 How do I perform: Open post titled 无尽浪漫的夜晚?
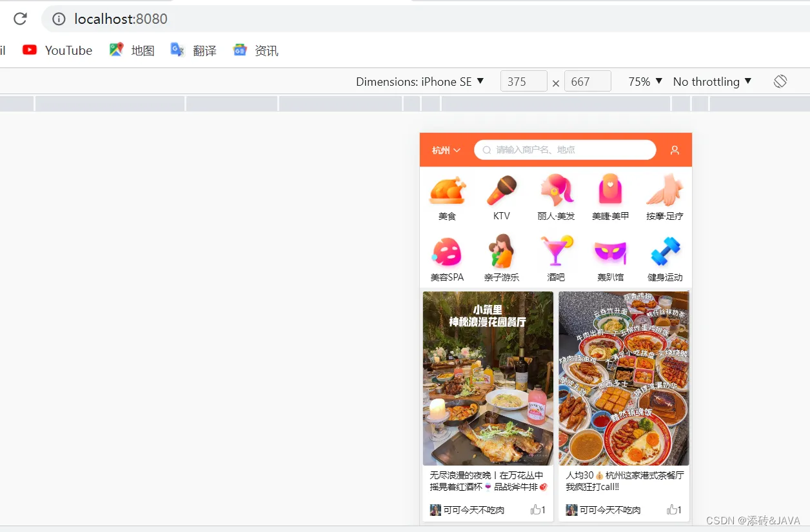click(488, 481)
